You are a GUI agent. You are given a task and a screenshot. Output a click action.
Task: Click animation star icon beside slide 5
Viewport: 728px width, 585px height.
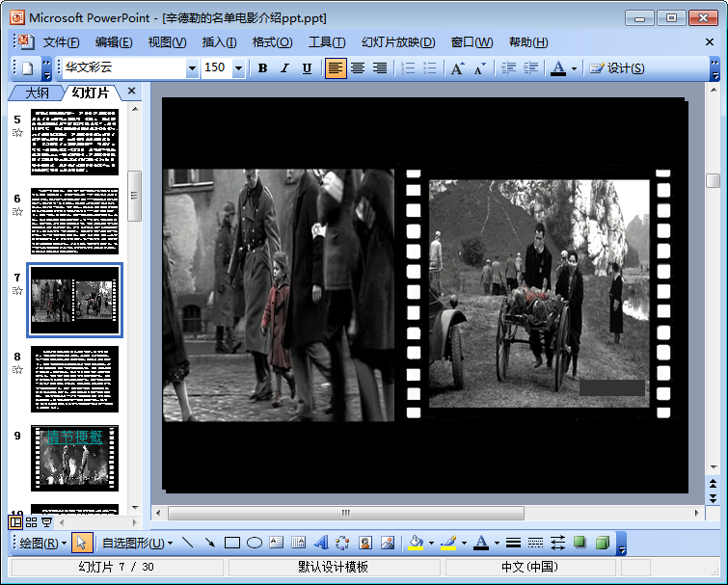[17, 133]
